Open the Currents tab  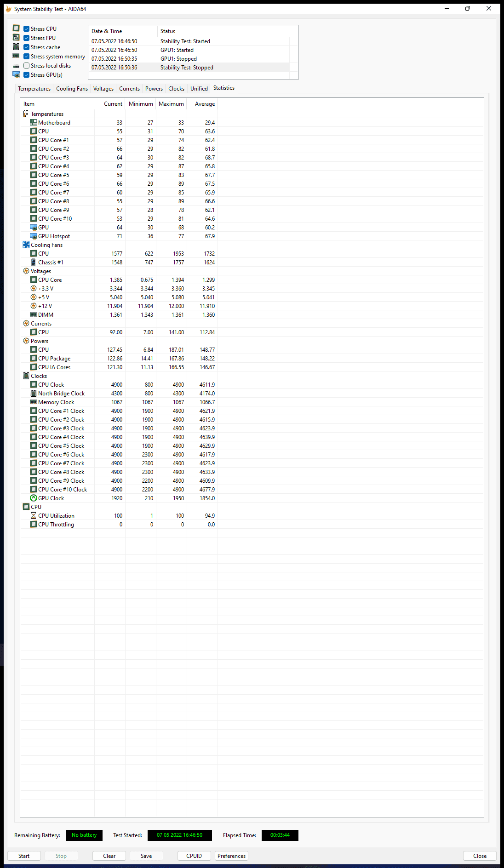(x=129, y=89)
